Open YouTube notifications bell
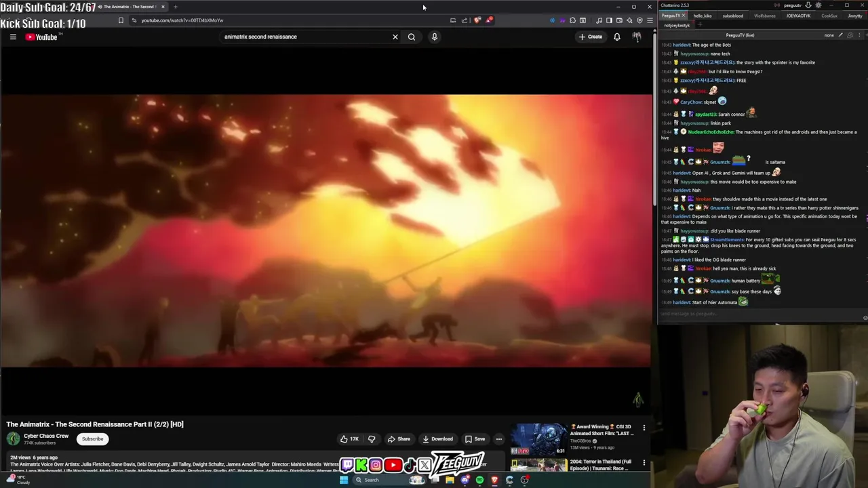Viewport: 868px width, 488px height. pos(617,37)
